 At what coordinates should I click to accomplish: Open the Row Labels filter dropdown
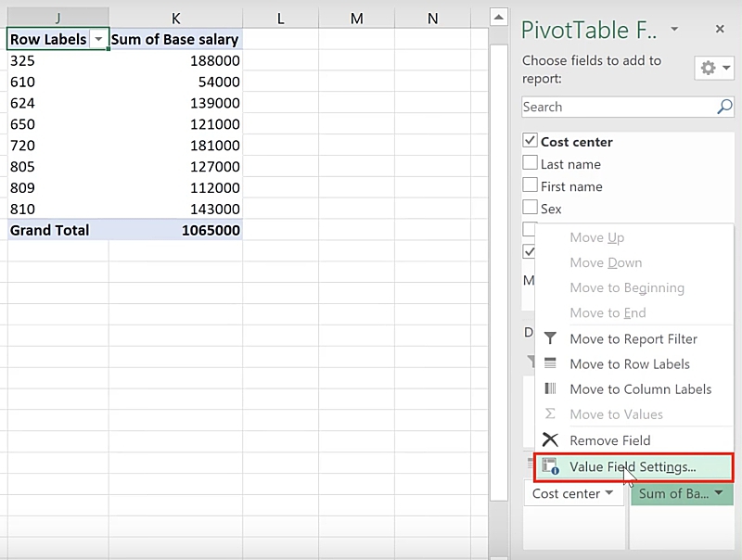click(x=98, y=39)
